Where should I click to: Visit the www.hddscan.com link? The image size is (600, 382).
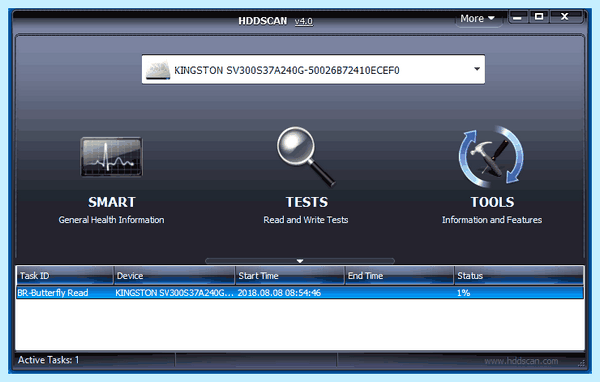(521, 361)
